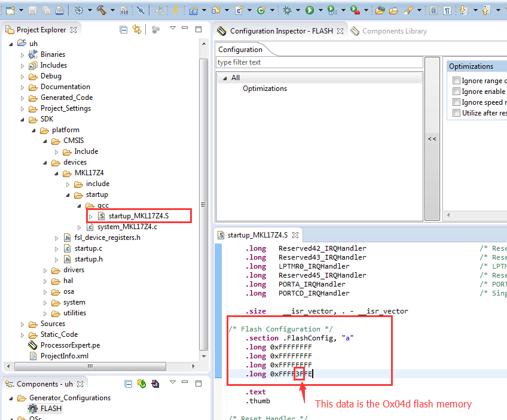The width and height of the screenshot is (507, 420).
Task: Enable the Ignore enable checkbox
Action: (456, 92)
